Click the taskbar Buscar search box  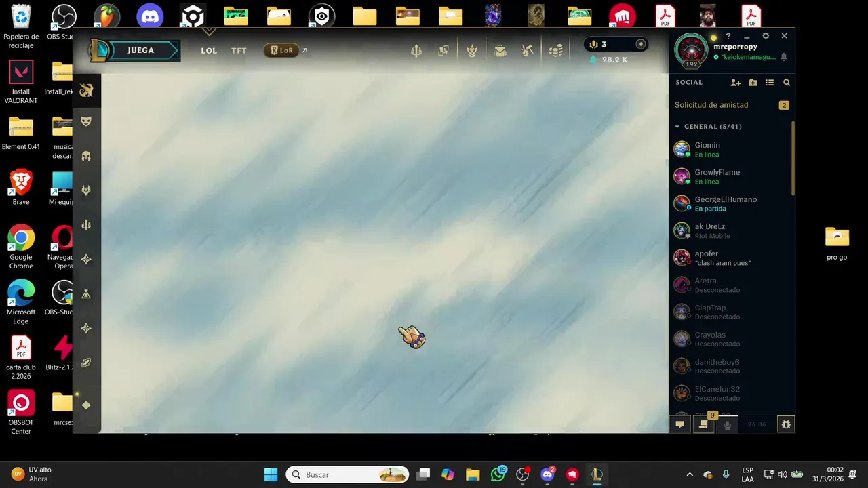click(347, 474)
